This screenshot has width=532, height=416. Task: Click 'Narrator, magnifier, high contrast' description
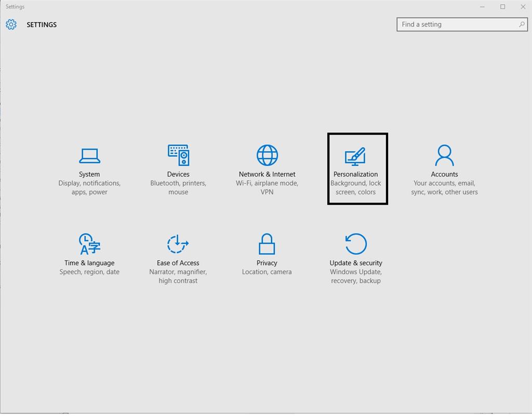178,276
